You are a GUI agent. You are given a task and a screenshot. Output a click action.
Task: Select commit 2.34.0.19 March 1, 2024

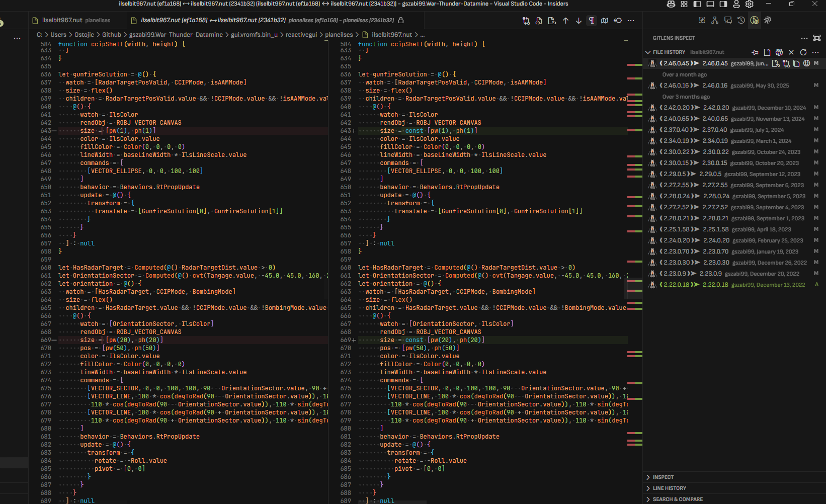734,141
